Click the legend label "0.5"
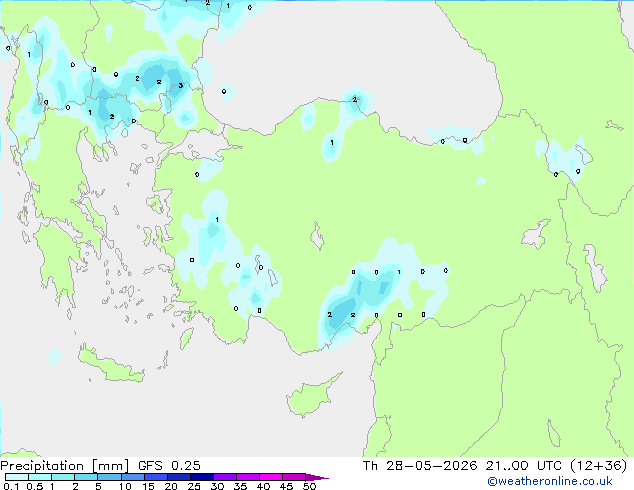The image size is (634, 490). click(x=34, y=486)
